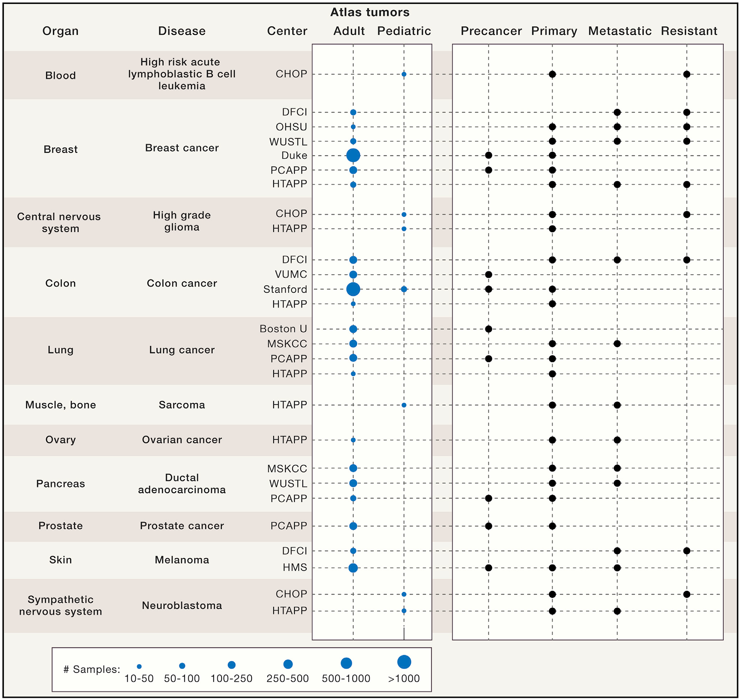Click the large blue Duke adult sample dot
The width and height of the screenshot is (741, 700).
coord(353,156)
